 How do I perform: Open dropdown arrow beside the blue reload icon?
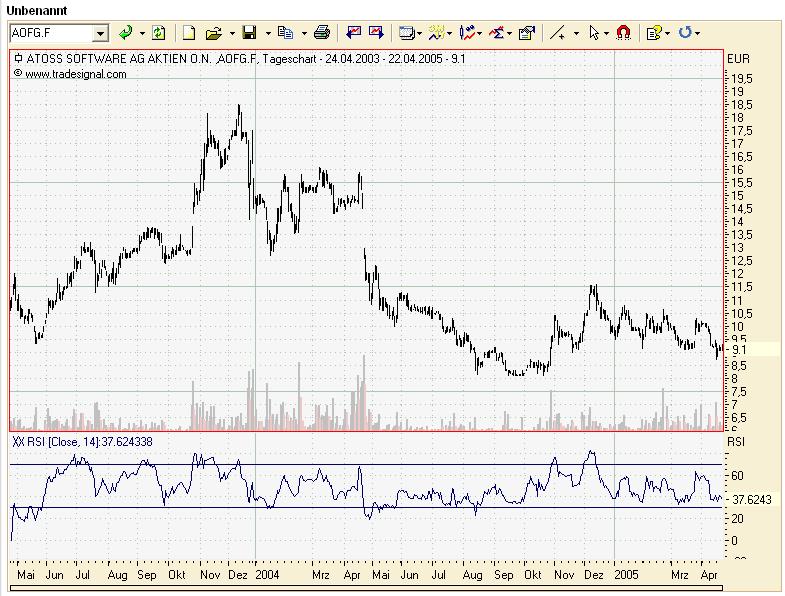tap(697, 34)
